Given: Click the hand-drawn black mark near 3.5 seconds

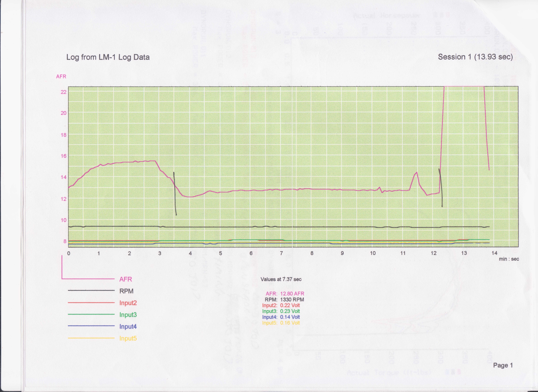Looking at the screenshot, I should point(175,194).
